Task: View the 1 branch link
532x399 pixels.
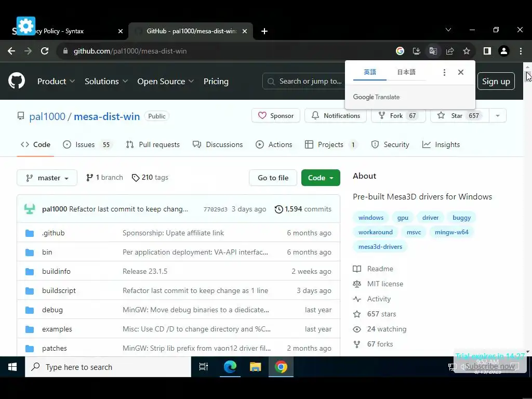Action: click(x=104, y=178)
